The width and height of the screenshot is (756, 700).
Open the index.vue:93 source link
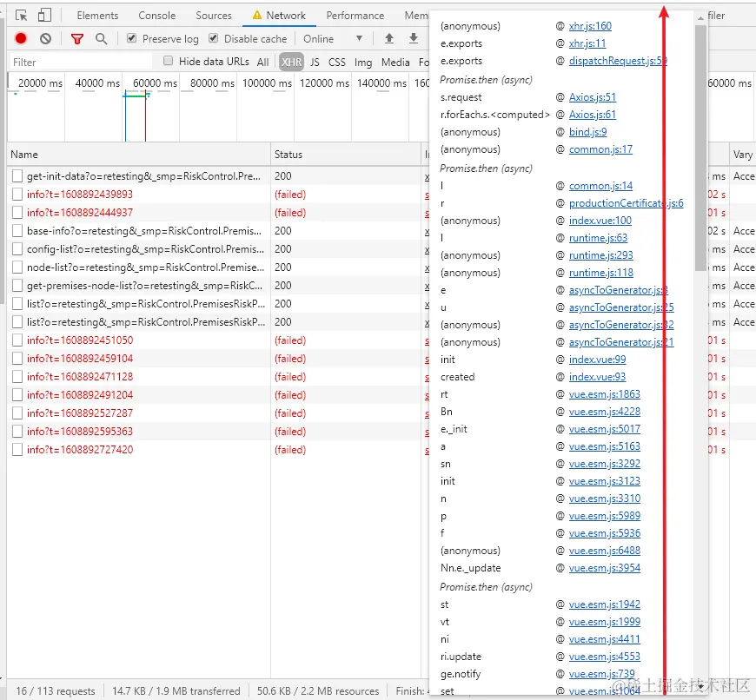pos(597,377)
